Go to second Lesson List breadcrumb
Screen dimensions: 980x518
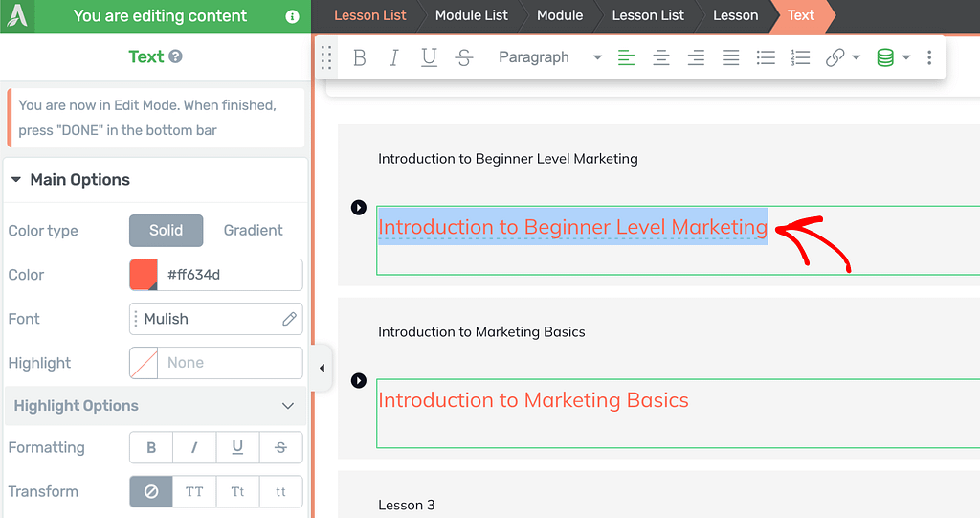point(648,15)
